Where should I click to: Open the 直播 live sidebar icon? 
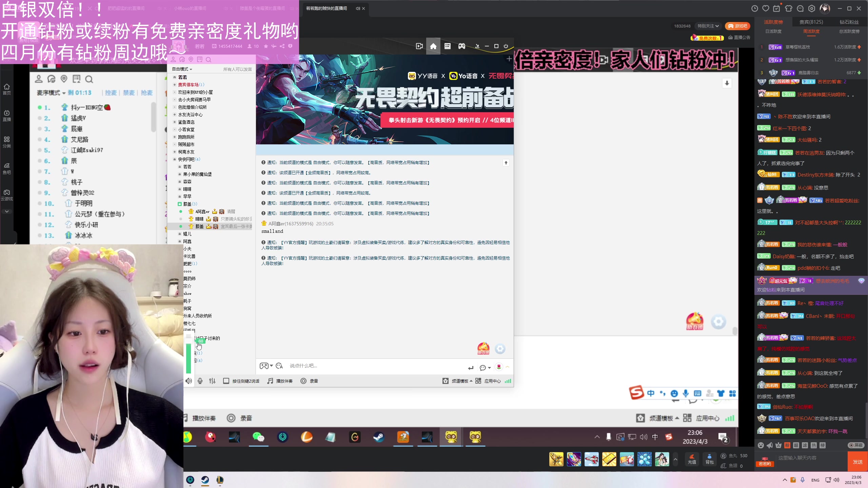(x=7, y=116)
